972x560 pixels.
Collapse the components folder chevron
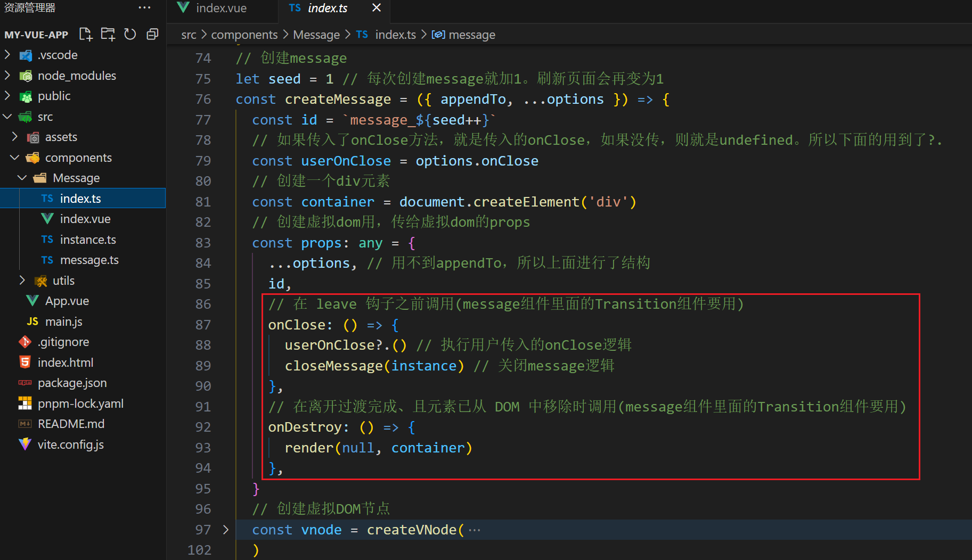15,158
